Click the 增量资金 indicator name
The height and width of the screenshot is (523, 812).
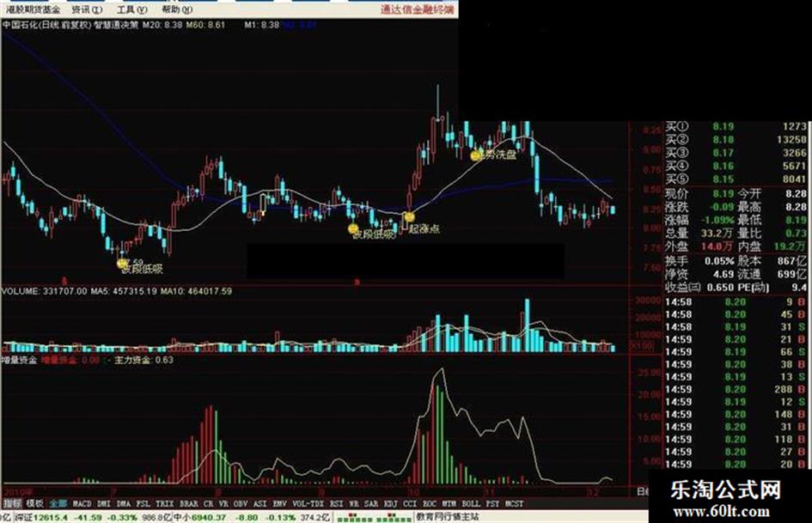[19, 360]
